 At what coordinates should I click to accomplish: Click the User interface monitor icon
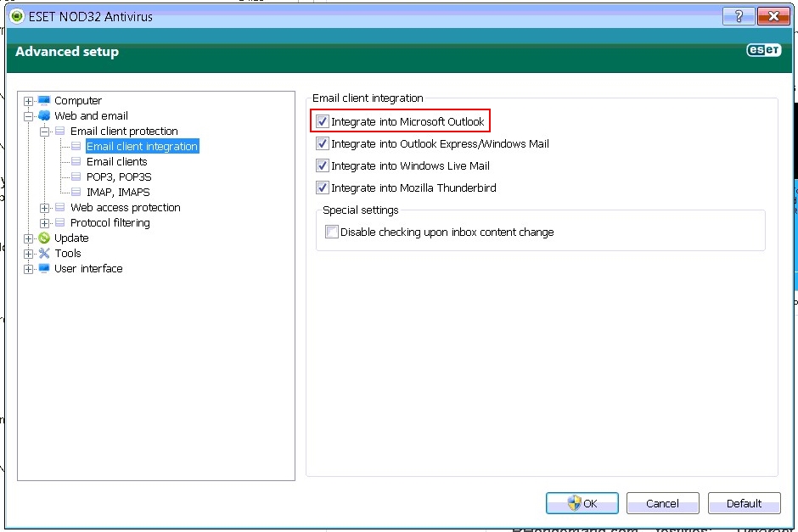[44, 268]
